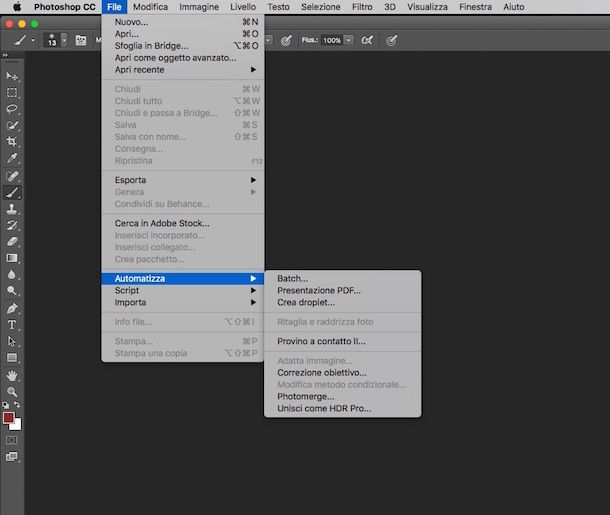The height and width of the screenshot is (515, 610).
Task: Open the brush preset picker dropdown
Action: 64,40
